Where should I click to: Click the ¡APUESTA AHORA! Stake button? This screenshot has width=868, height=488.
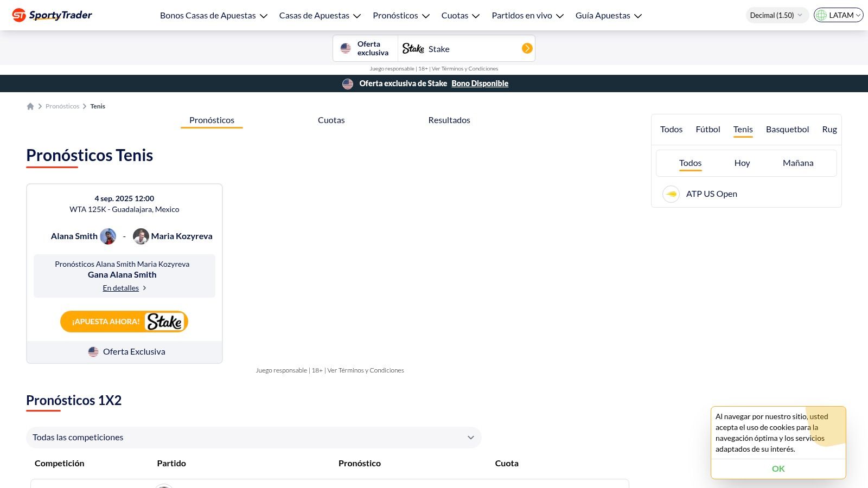(124, 322)
